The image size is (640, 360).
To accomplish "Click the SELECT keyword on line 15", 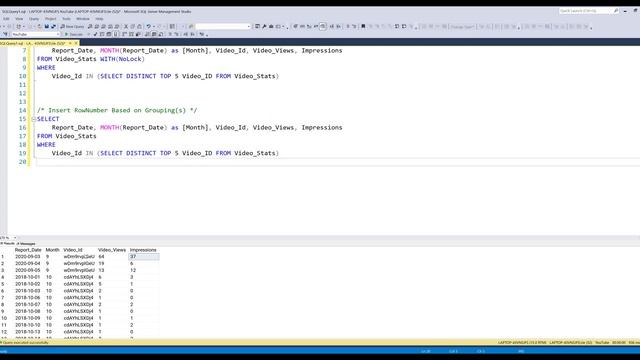I will 48,119.
